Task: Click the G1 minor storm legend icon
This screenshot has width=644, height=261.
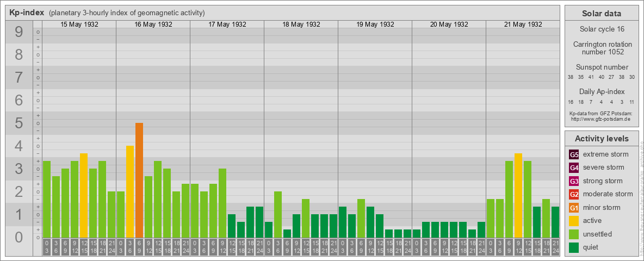Action: [x=574, y=208]
